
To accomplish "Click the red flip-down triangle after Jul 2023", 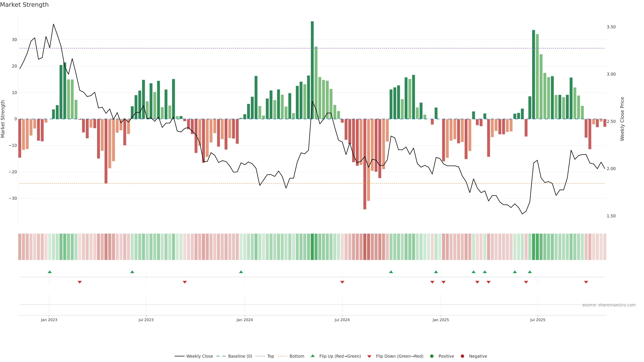I will pos(184,282).
